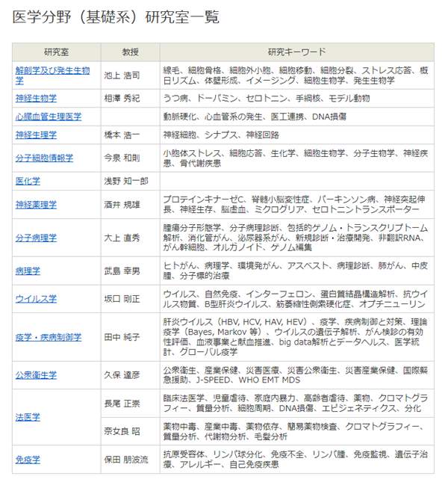Click the 教授 column header
This screenshot has width=448, height=488.
click(130, 52)
